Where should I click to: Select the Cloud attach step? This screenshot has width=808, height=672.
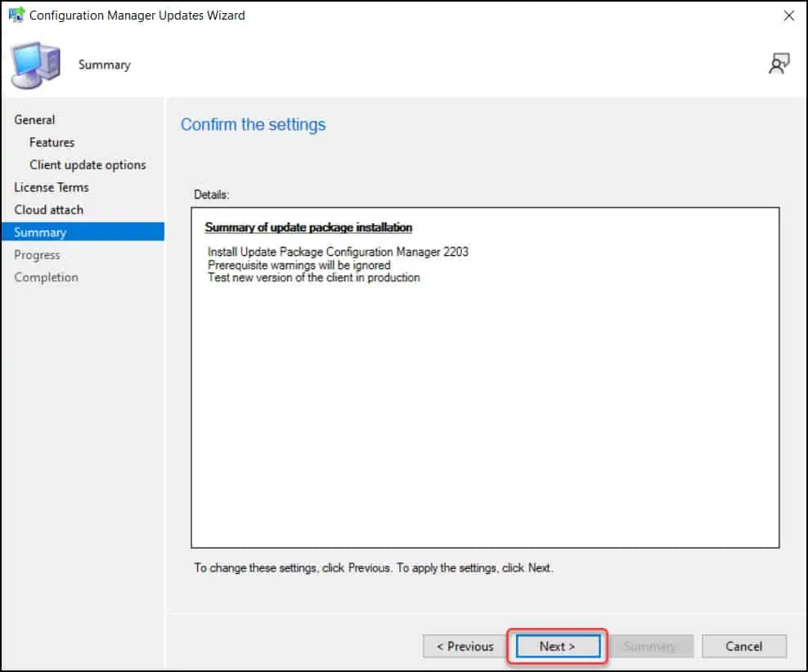coord(48,209)
